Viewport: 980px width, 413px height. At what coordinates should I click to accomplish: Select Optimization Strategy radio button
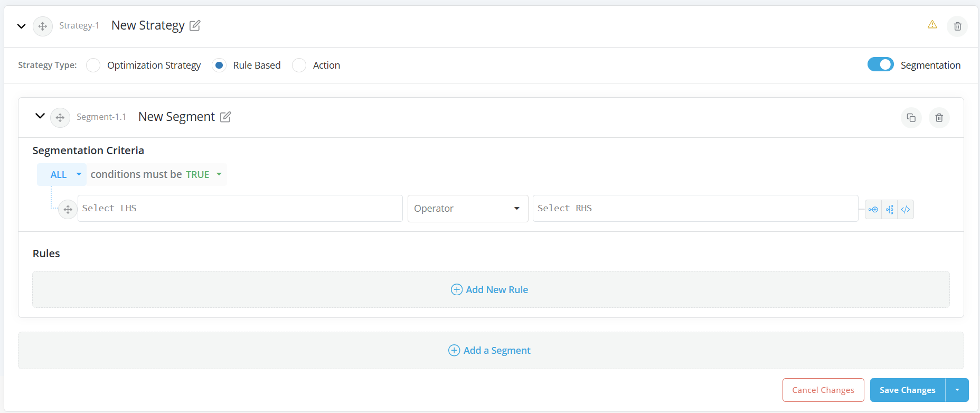(93, 65)
